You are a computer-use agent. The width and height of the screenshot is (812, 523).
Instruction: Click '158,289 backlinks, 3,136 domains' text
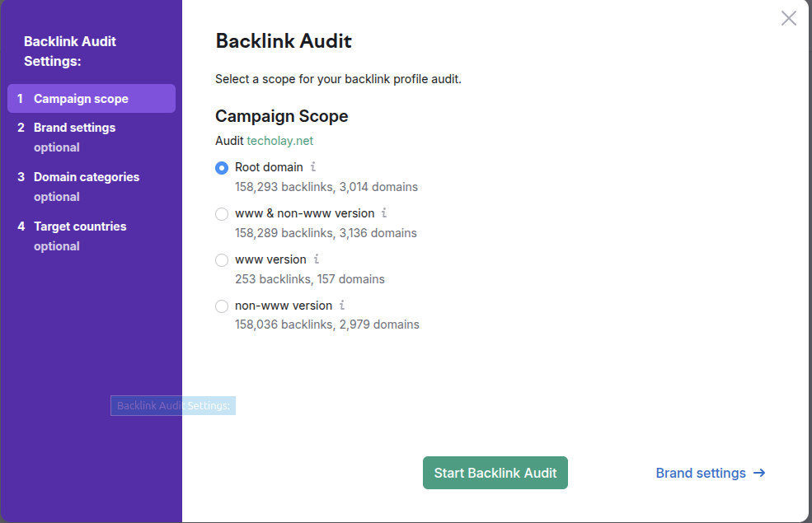[x=326, y=233]
